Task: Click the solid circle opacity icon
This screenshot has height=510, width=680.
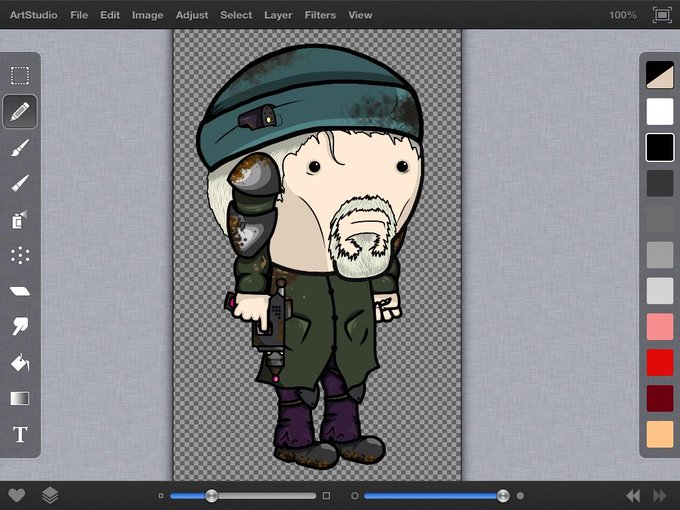Action: (520, 496)
